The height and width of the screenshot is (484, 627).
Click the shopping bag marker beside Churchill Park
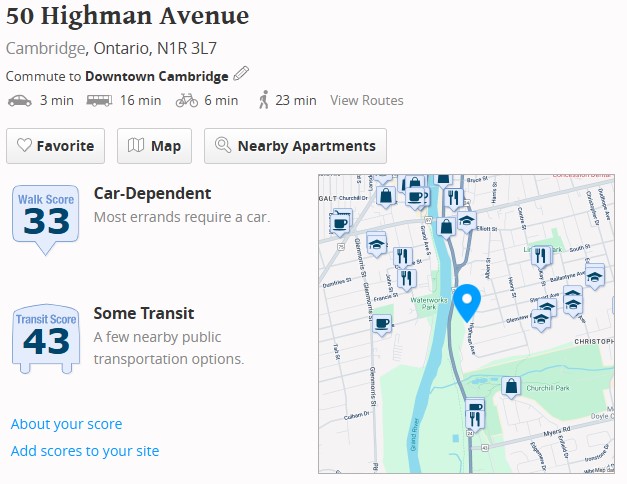pos(511,386)
